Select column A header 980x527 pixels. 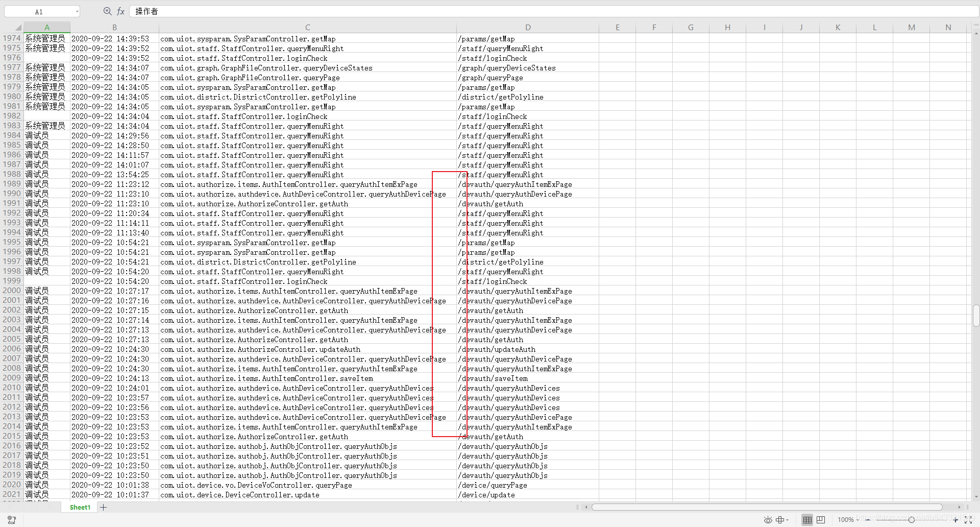click(x=47, y=28)
